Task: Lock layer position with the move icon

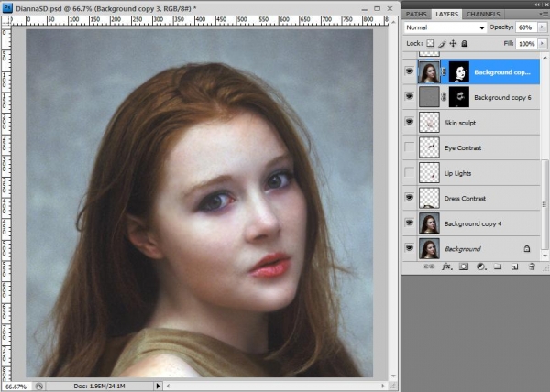Action: [453, 43]
